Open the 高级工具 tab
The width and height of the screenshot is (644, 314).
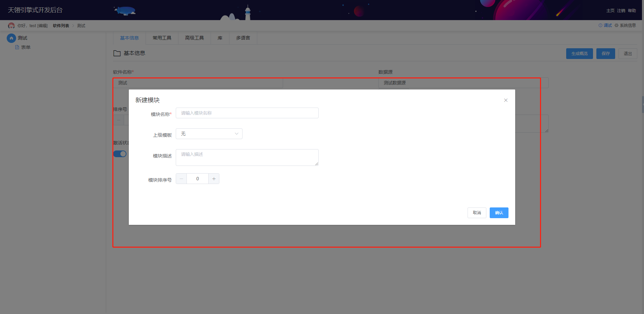pos(195,38)
